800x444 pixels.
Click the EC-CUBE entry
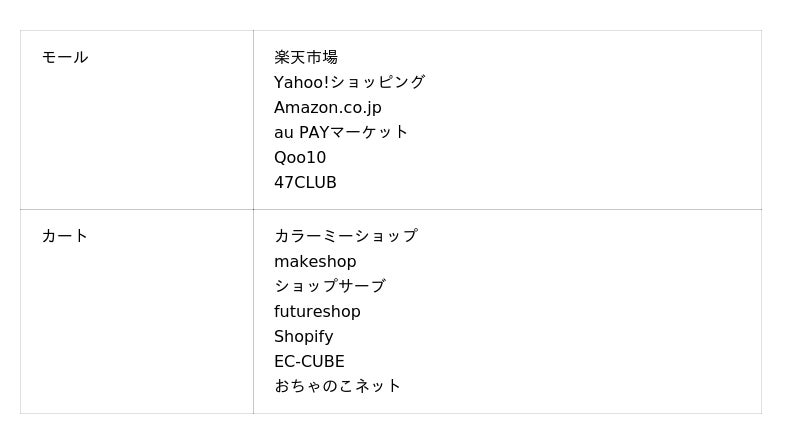pyautogui.click(x=309, y=362)
